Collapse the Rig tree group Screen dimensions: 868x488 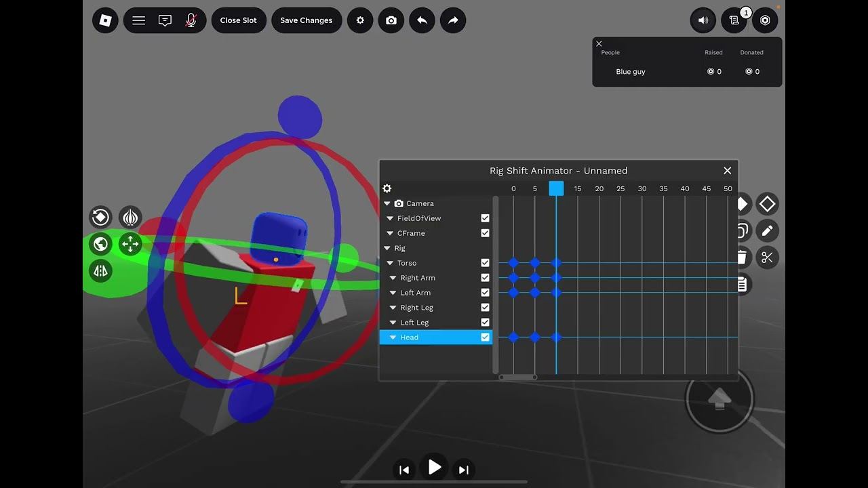pyautogui.click(x=387, y=248)
